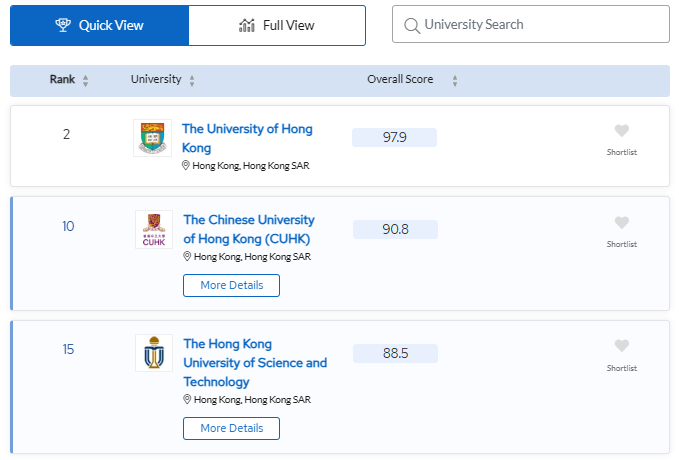Click the chart icon in Full View
The width and height of the screenshot is (679, 460).
(247, 26)
